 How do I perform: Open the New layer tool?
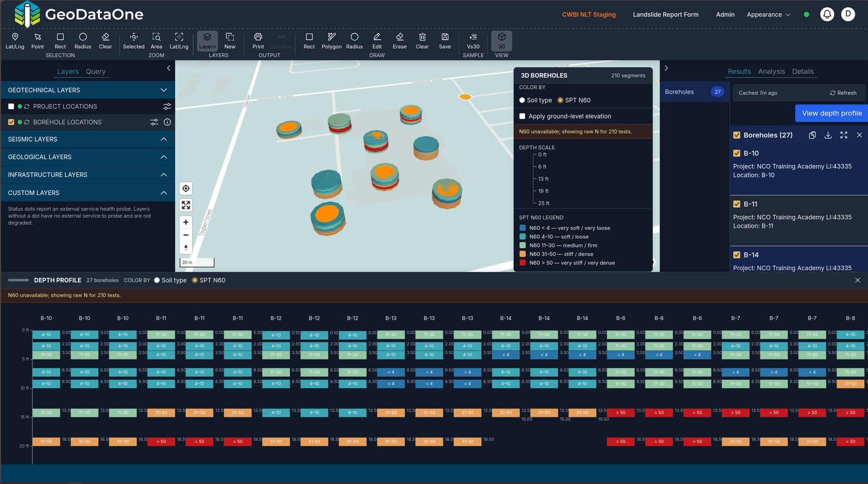click(230, 41)
